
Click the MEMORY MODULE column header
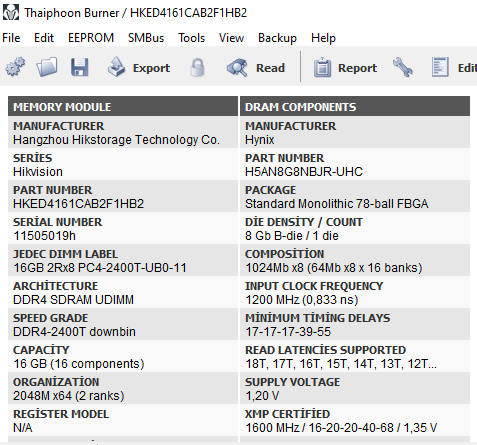[123, 107]
